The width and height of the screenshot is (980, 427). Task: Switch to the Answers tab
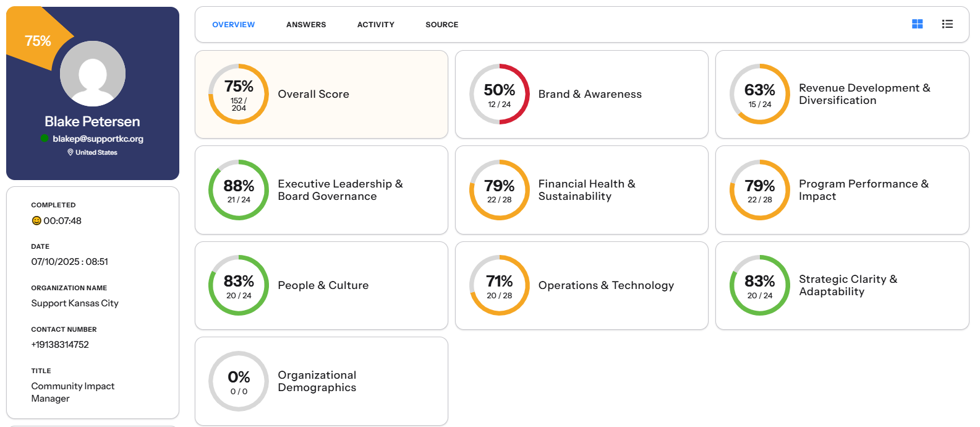coord(306,25)
